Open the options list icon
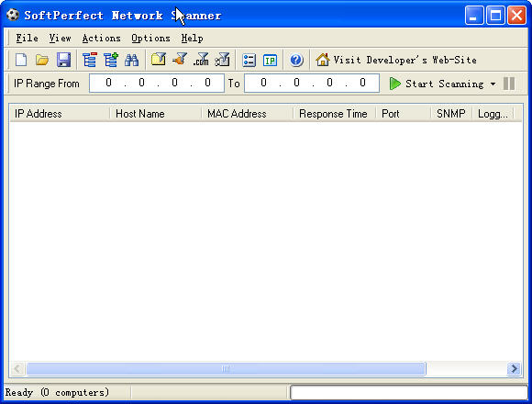 pyautogui.click(x=249, y=61)
